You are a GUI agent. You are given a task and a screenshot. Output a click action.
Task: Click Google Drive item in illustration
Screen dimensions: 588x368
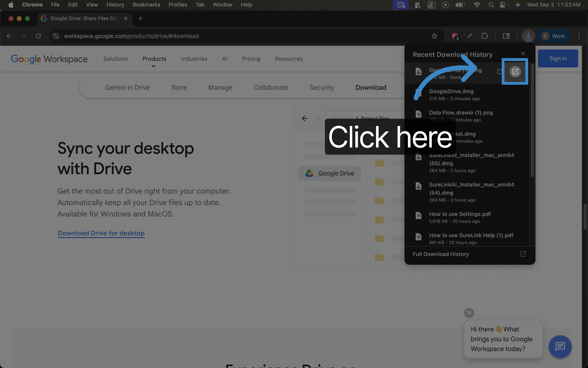pos(330,173)
